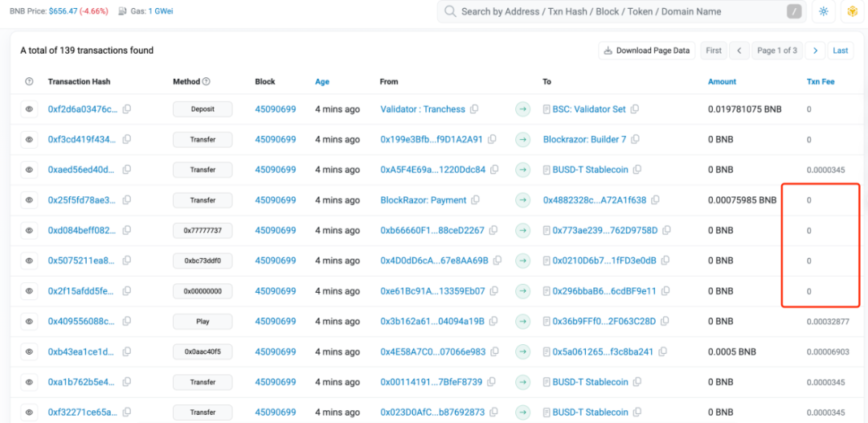868x423 pixels.
Task: Copy the BSC: Validator Set address
Action: (635, 109)
